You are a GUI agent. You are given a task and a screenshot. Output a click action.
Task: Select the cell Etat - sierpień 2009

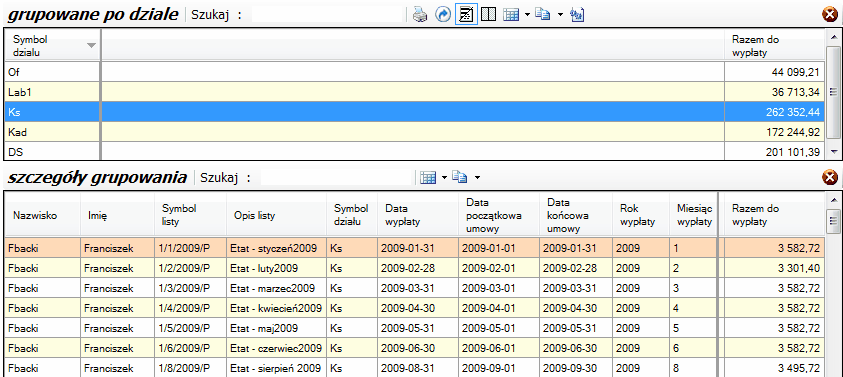(276, 368)
